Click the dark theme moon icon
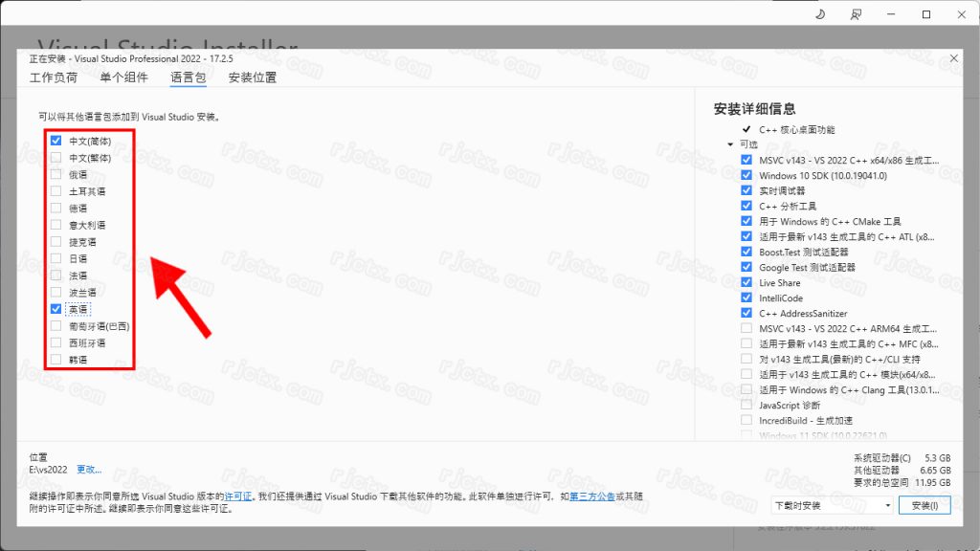980x551 pixels. click(821, 14)
